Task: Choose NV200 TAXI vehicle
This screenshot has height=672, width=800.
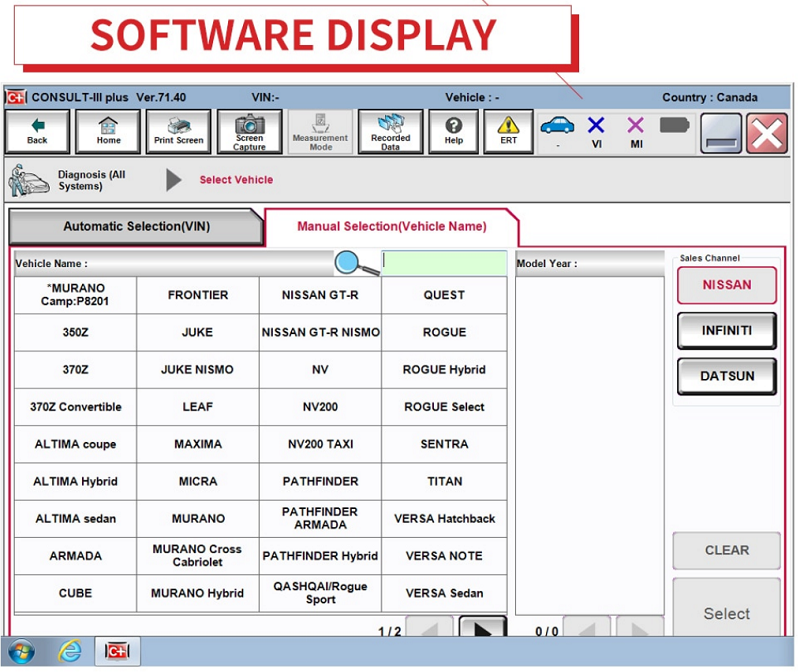Action: tap(320, 444)
